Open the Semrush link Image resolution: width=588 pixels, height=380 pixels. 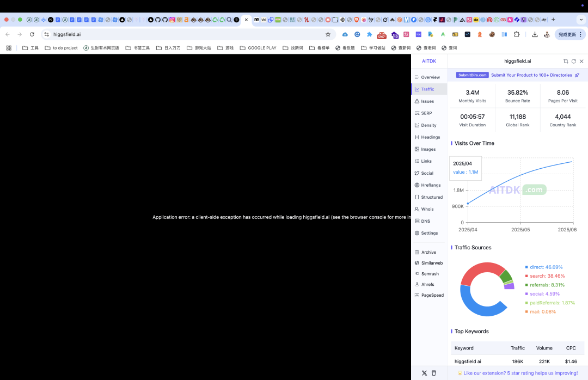point(426,274)
